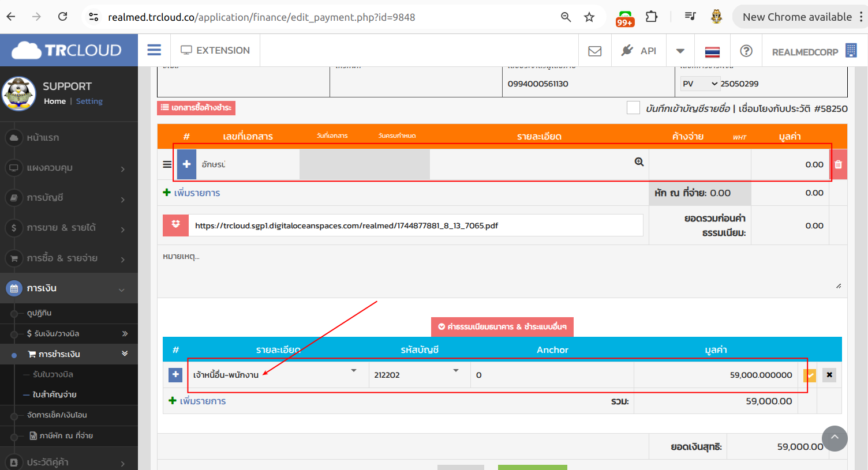Collapse the การเงิน sidebar menu
This screenshot has height=470, width=868.
click(x=69, y=288)
